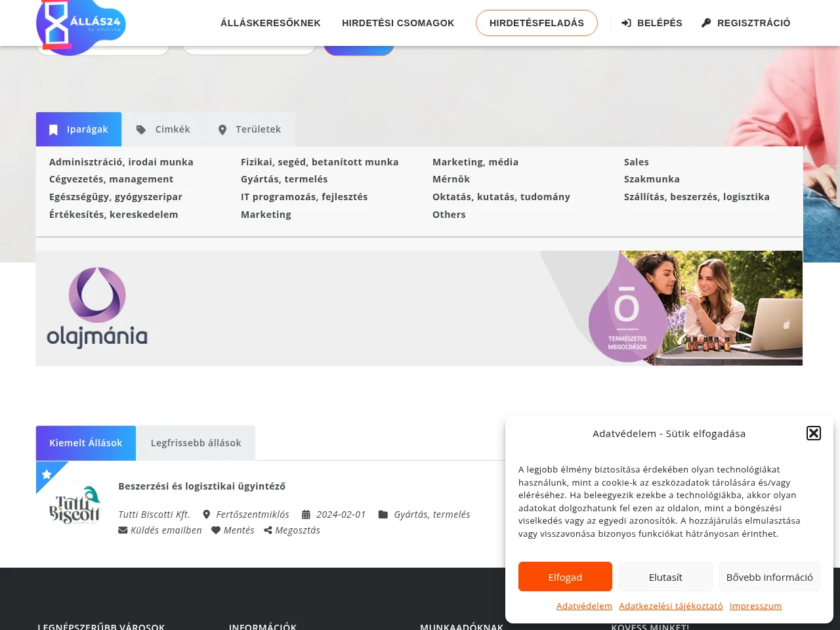This screenshot has width=840, height=630.
Task: Open Cégvezetés, management category
Action: point(112,179)
